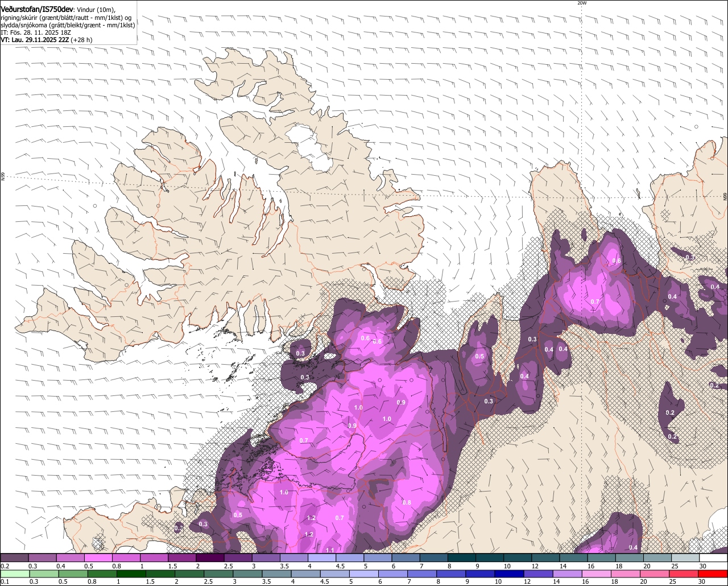Click the upper legend swatch labeled 20
This screenshot has width=728, height=586.
pos(657,558)
